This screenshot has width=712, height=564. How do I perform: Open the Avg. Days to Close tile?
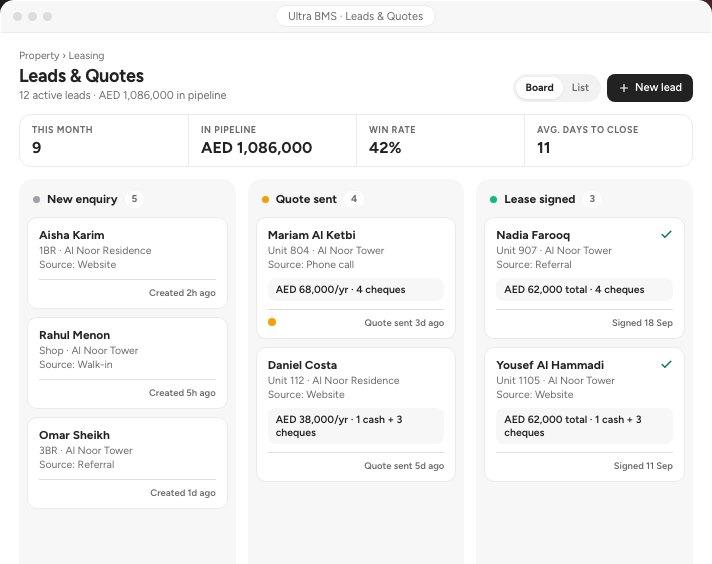(x=608, y=140)
